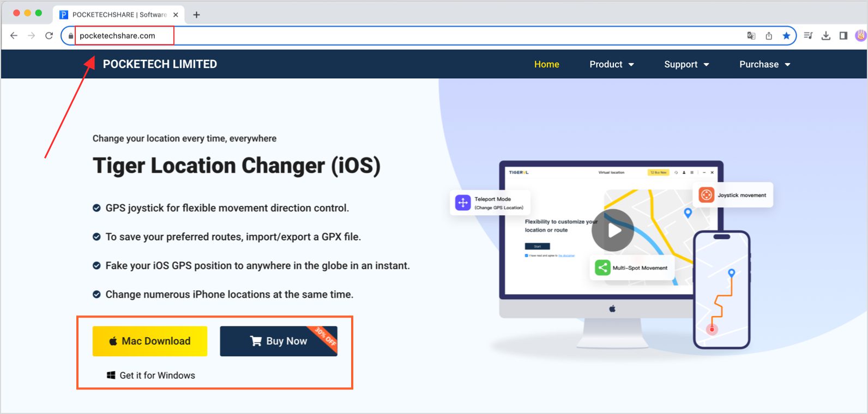Image resolution: width=868 pixels, height=414 pixels.
Task: Click the yellow Mac Download button
Action: point(150,341)
